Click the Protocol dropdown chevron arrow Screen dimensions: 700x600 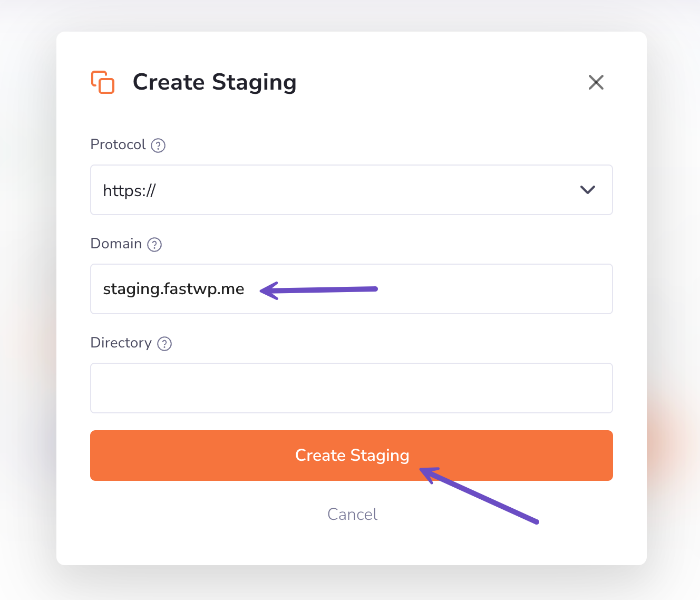[x=587, y=190]
